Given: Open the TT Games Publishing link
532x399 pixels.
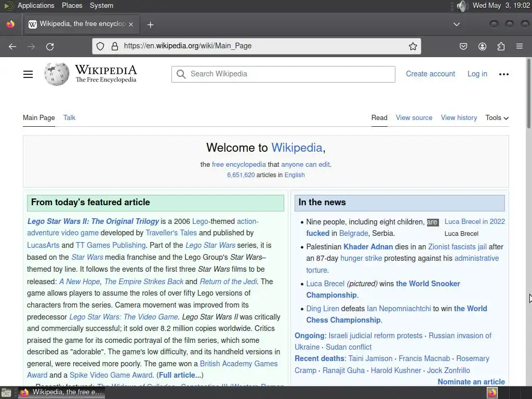Looking at the screenshot, I should [x=111, y=245].
